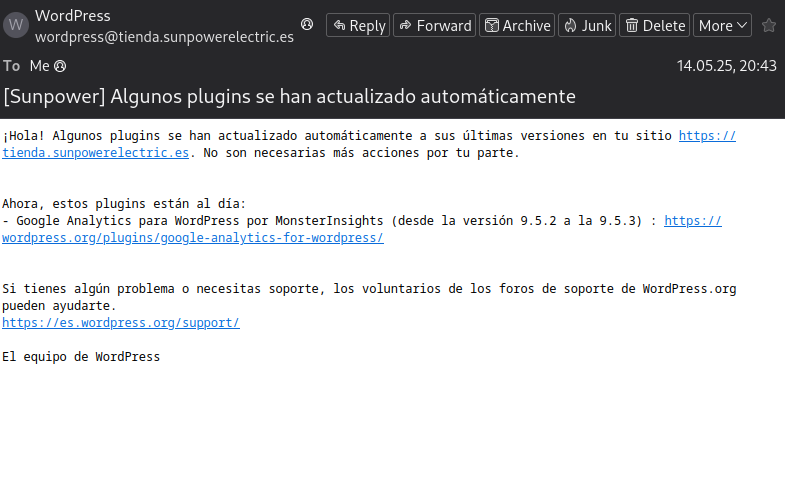
Task: Mark the email as Junk
Action: [587, 26]
